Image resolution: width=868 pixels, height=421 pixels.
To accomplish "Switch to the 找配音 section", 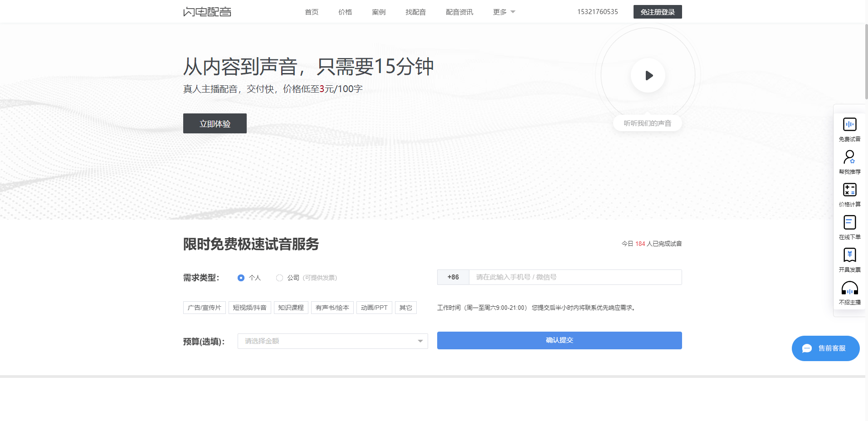I will click(x=415, y=12).
